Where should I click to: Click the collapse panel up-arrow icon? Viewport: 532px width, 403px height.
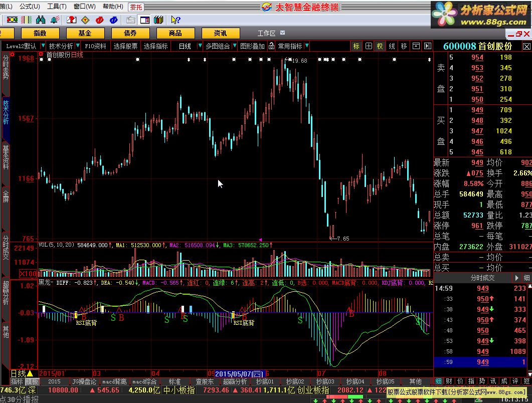tap(416, 46)
